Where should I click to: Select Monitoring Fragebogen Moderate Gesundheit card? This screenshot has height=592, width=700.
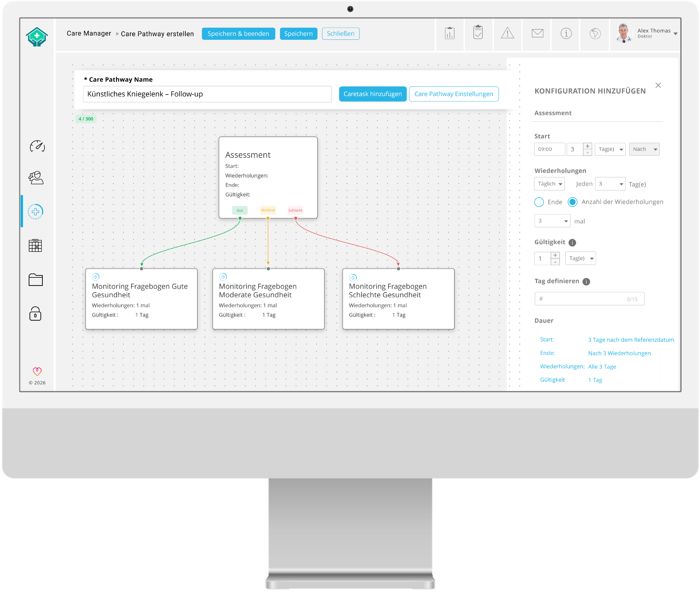(268, 299)
